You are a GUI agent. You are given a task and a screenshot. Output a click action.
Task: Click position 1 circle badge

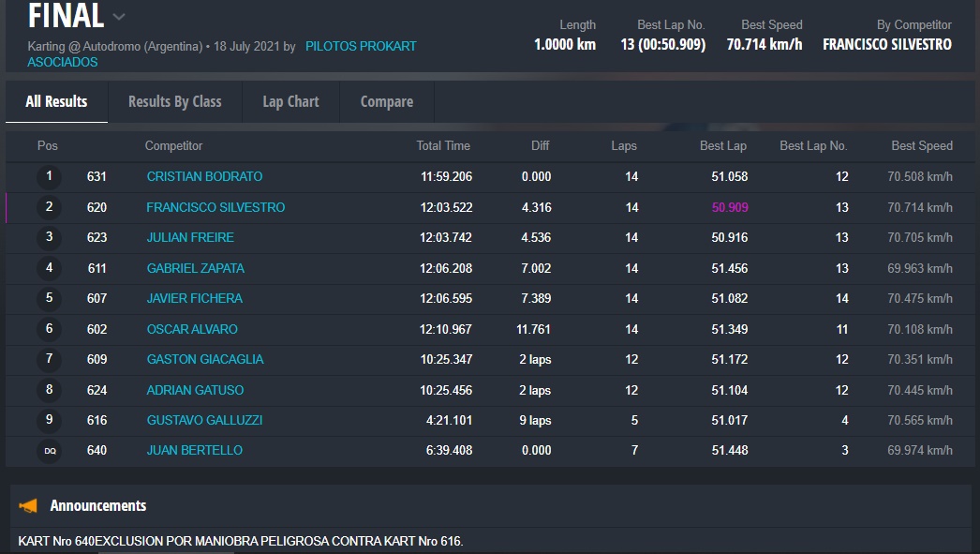pos(50,176)
